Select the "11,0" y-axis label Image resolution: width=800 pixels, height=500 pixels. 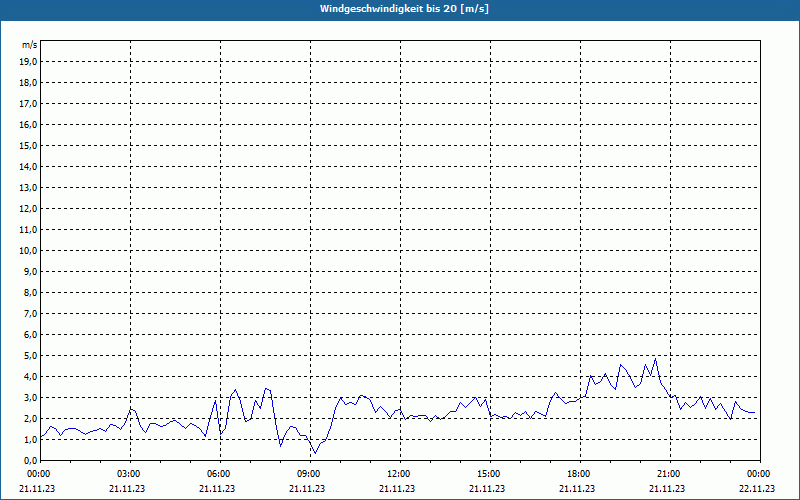click(28, 230)
